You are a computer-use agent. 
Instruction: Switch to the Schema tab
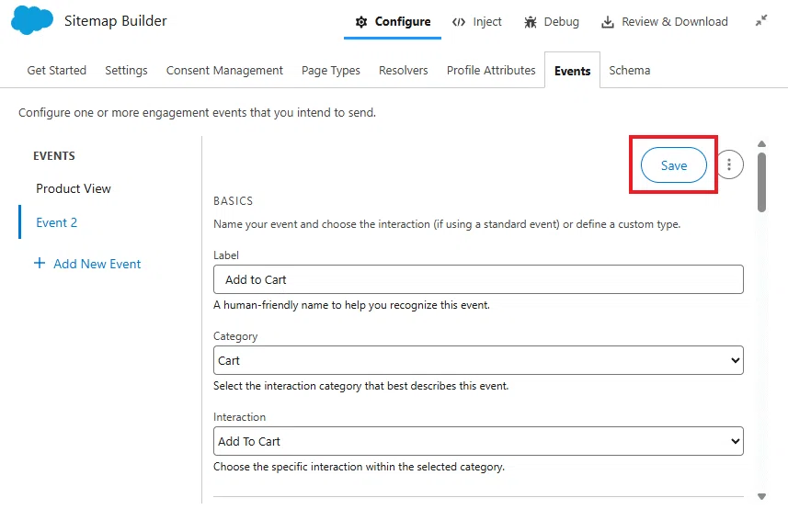(630, 71)
